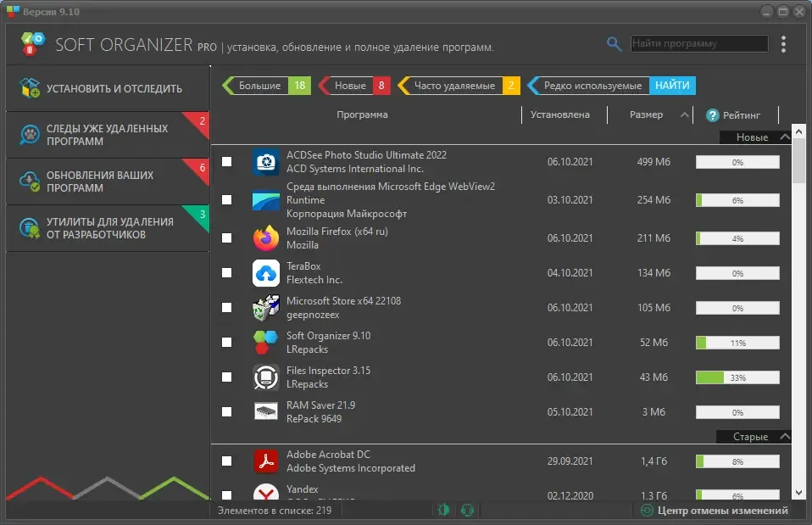
Task: Tick the Mozilla Firefox checkbox
Action: (x=227, y=237)
